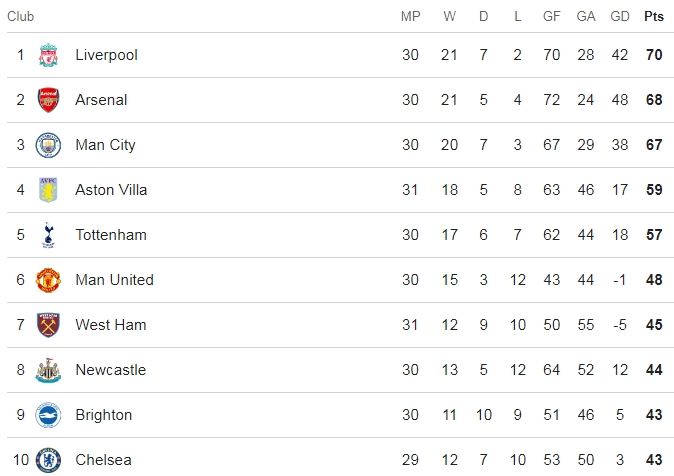
Task: Click the Pts column header
Action: 654,16
